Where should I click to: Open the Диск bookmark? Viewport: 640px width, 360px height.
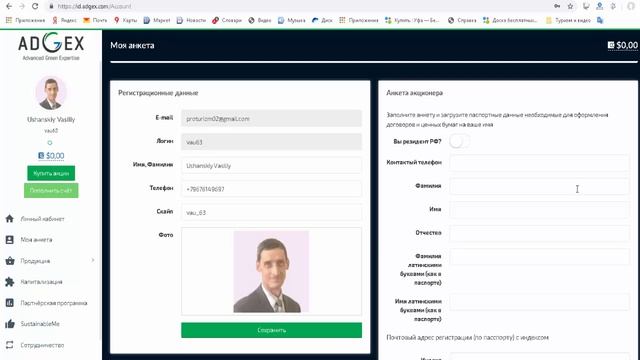[322, 20]
